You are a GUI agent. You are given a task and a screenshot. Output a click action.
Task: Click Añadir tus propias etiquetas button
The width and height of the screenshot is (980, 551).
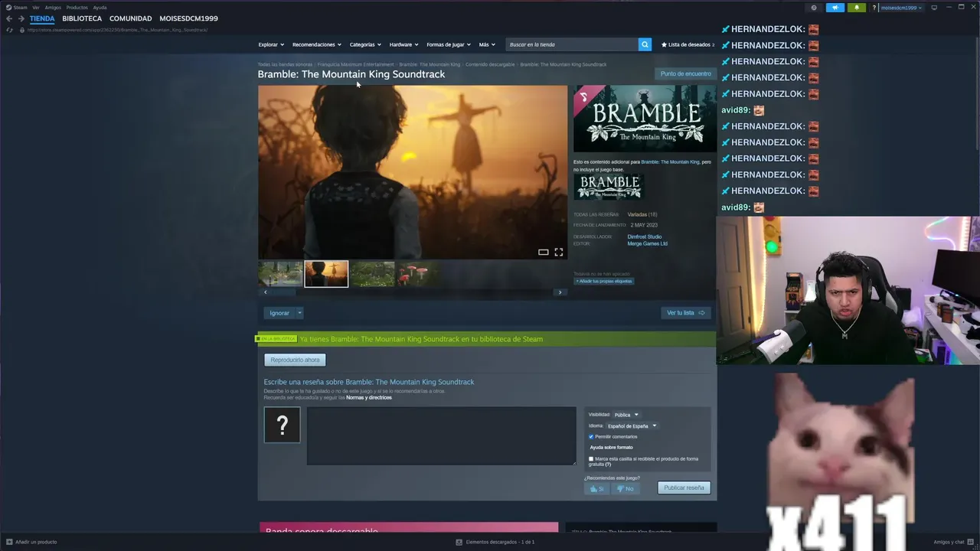pos(604,281)
